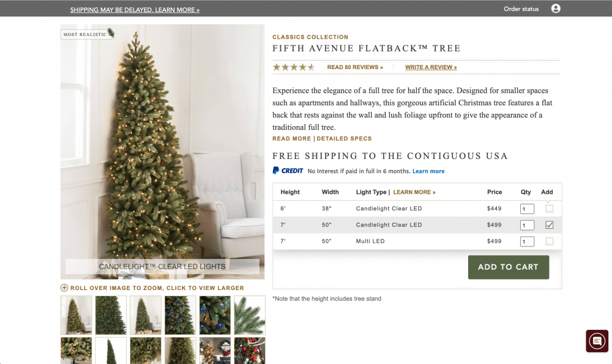Click the Qty field for the Multi LED tree
The height and width of the screenshot is (364, 612).
[526, 241]
